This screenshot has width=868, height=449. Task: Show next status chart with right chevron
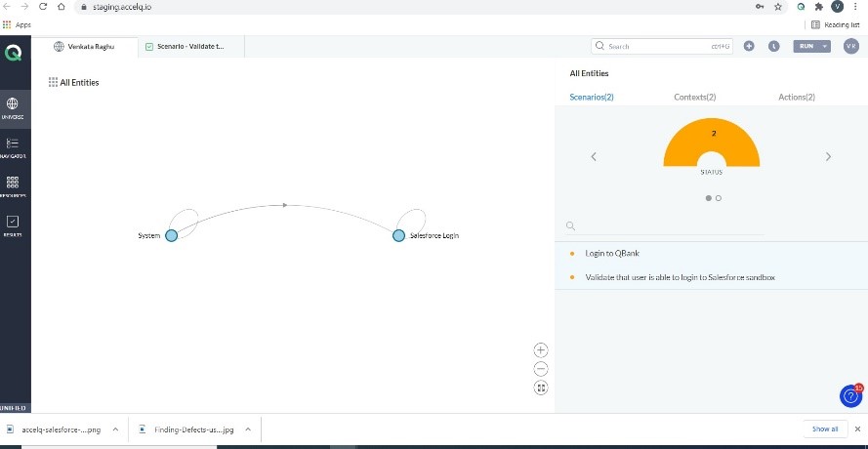[828, 156]
